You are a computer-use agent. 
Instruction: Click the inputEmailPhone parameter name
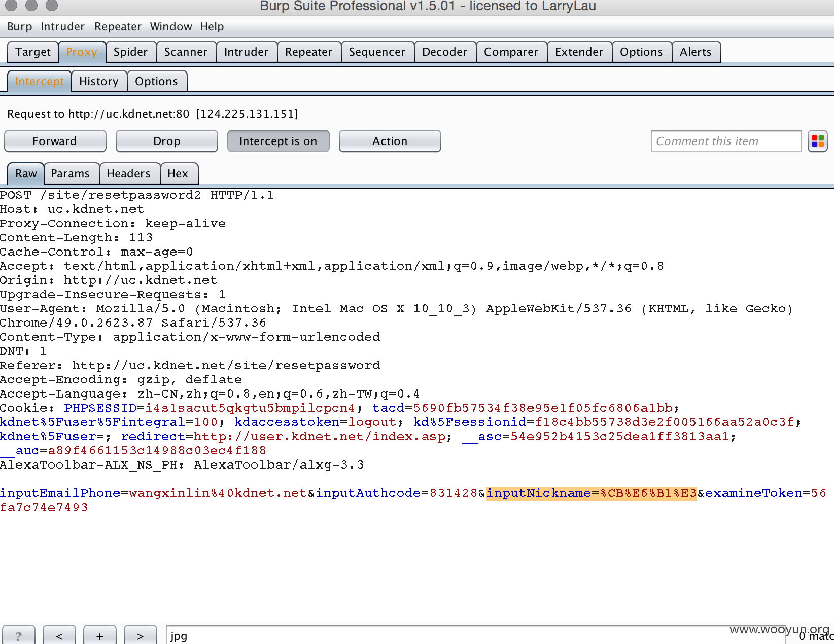tap(60, 493)
